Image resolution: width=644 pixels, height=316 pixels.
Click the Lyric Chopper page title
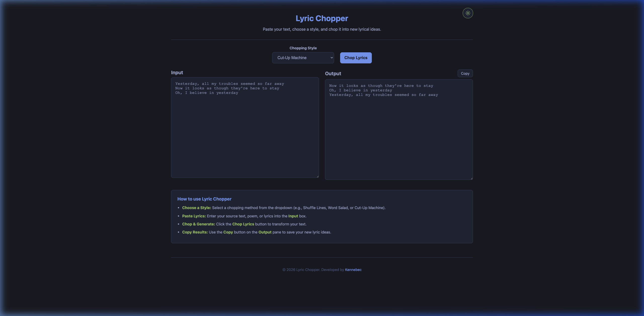(x=322, y=18)
